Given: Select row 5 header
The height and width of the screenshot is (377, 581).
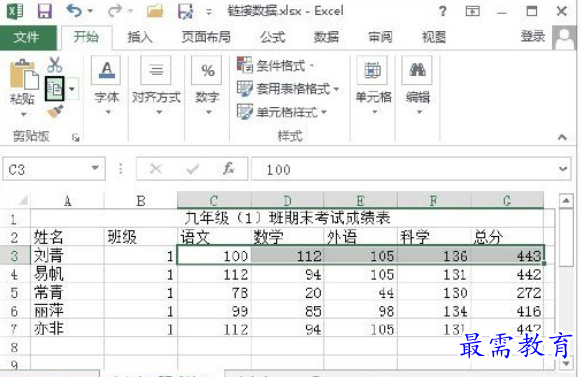Looking at the screenshot, I should point(15,293).
